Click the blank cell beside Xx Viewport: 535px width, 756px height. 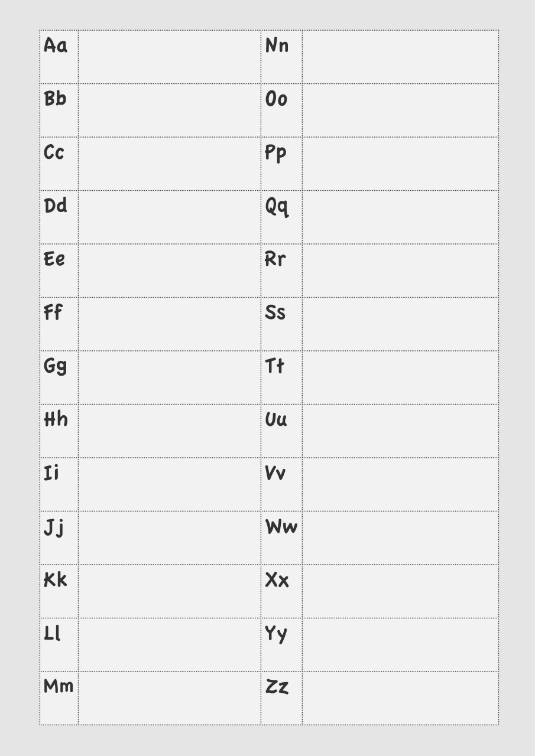pos(400,591)
